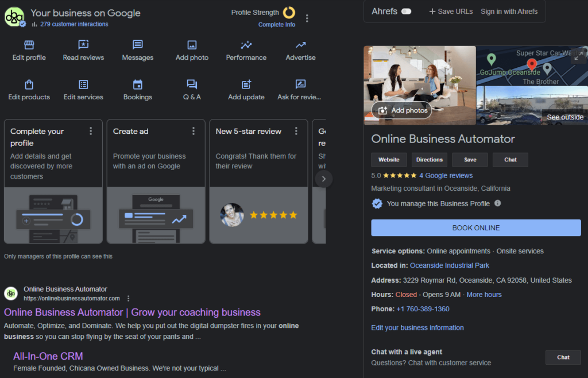Open the interior business photo
Screen dimensions: 588x378
(420, 86)
